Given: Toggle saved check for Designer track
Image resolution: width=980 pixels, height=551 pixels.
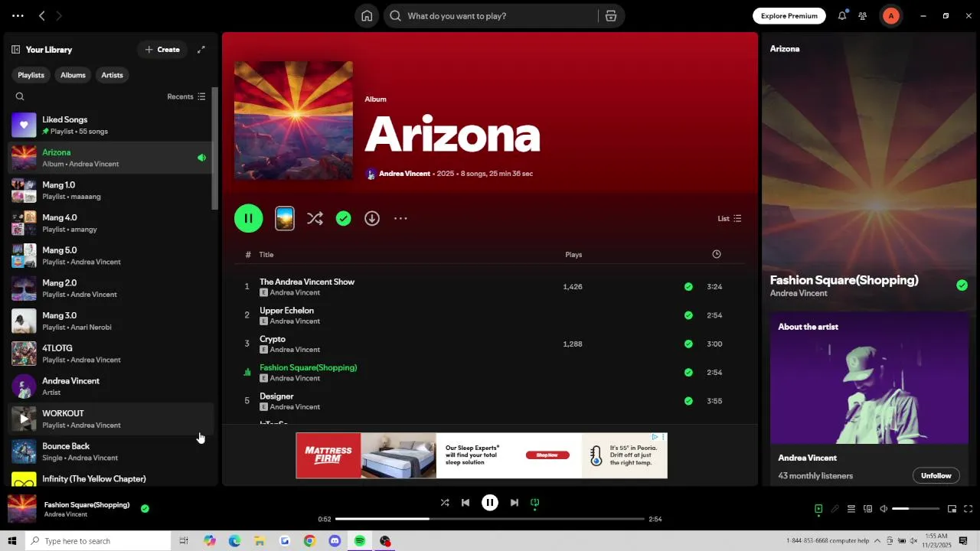Looking at the screenshot, I should pos(688,401).
